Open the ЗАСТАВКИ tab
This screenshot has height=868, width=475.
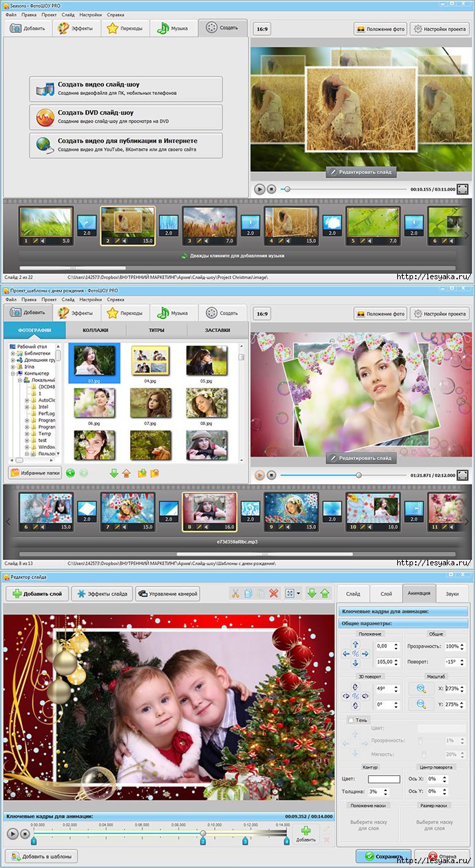[217, 331]
